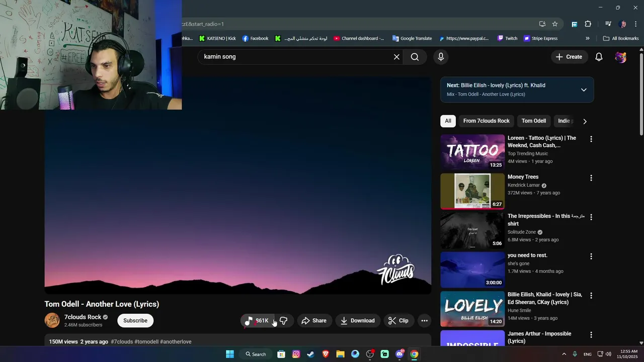
Task: Start voice search with microphone icon
Action: (x=441, y=57)
